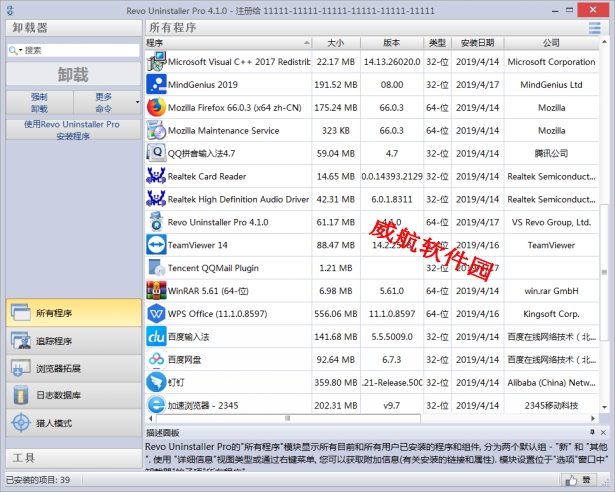Click the VS Revo Group, Ltd. cell

[551, 222]
